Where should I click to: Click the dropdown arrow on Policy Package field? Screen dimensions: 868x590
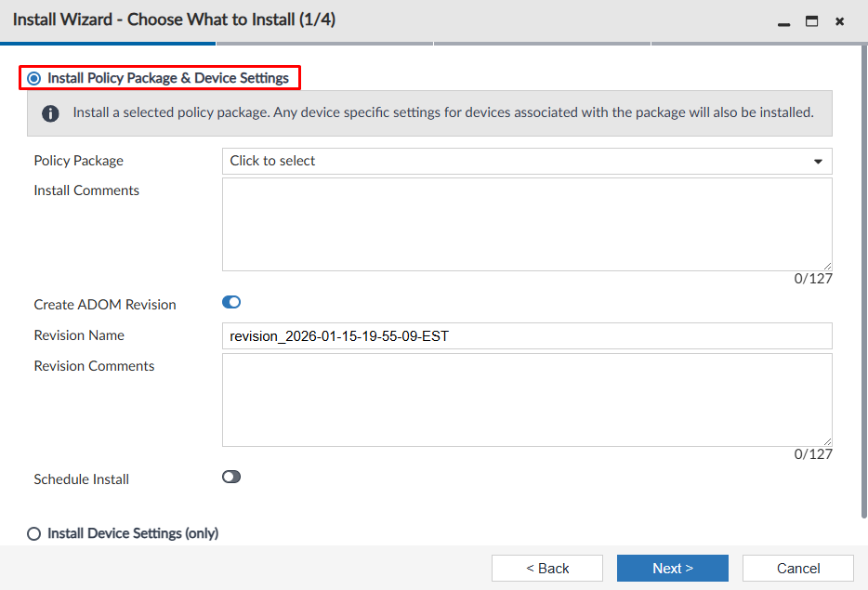click(x=819, y=161)
